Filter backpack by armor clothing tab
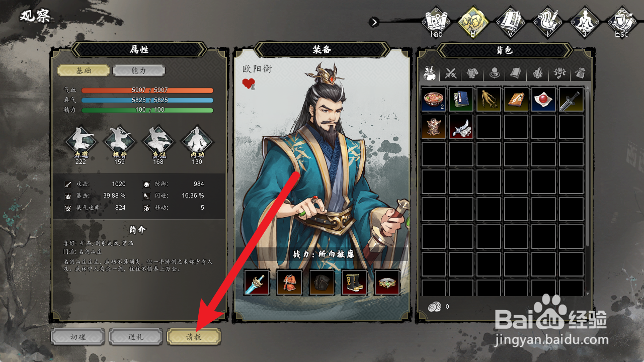Screen dimensions: 644x362 pyautogui.click(x=472, y=74)
